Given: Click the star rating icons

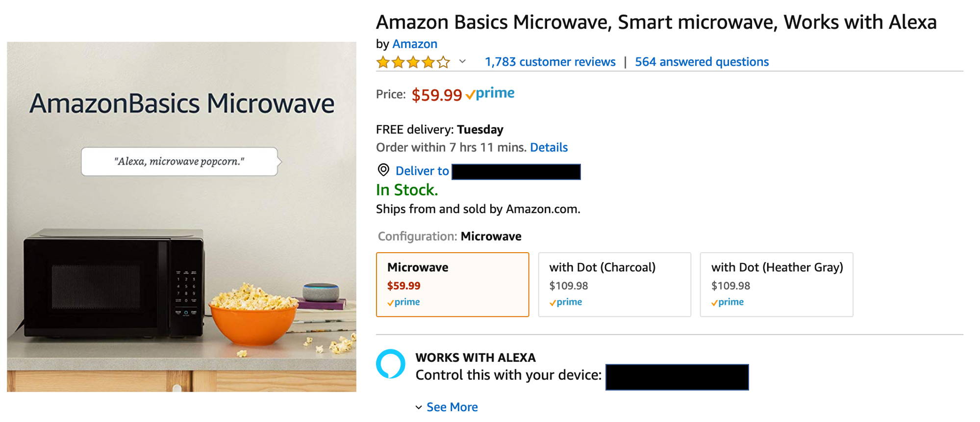Looking at the screenshot, I should pos(413,62).
